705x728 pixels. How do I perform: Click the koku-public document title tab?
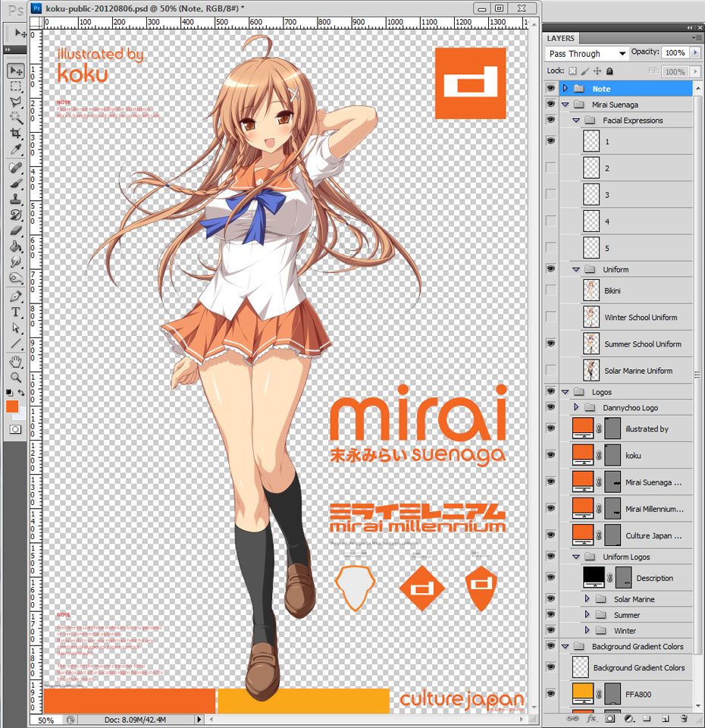[152, 8]
